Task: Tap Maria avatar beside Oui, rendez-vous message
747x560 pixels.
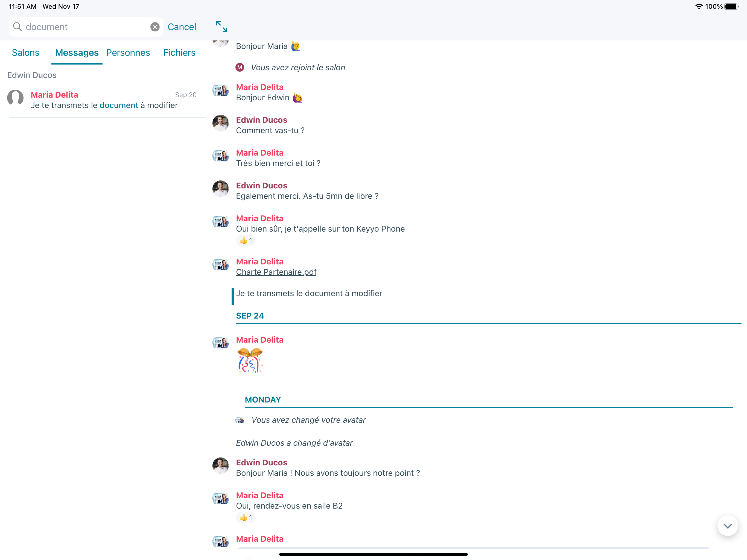Action: (221, 498)
